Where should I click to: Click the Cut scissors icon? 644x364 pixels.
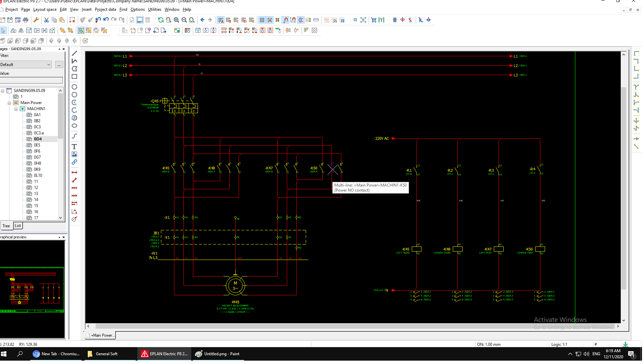click(x=46, y=20)
